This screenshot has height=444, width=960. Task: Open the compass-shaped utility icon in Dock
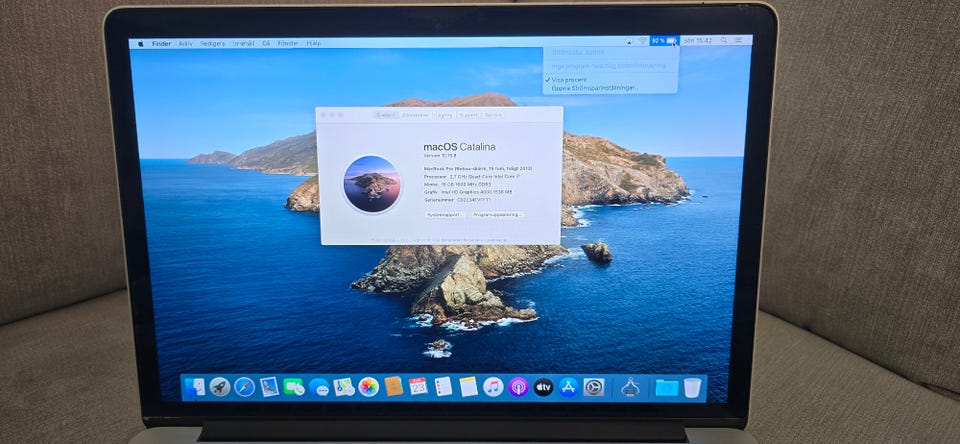[x=630, y=386]
